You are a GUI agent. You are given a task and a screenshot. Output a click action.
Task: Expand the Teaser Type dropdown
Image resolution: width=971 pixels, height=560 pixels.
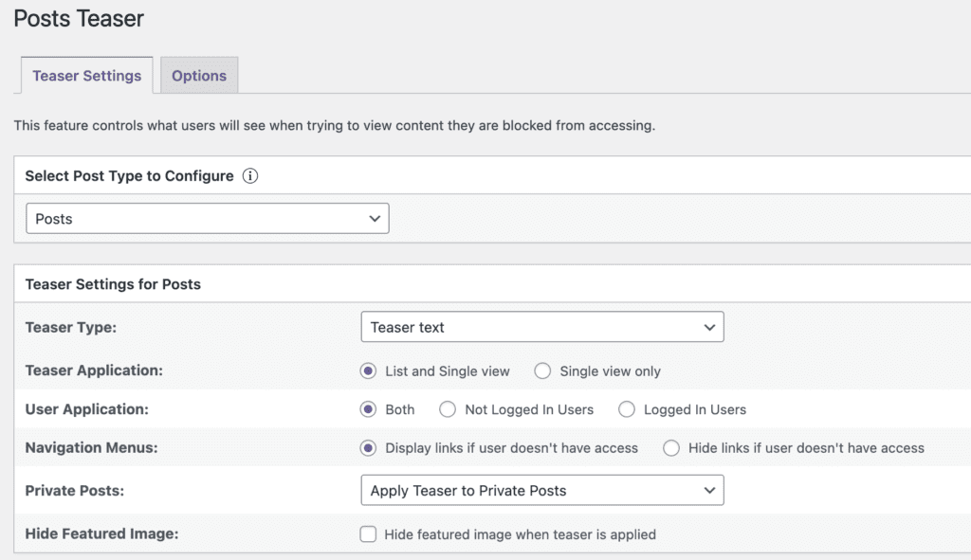[541, 327]
